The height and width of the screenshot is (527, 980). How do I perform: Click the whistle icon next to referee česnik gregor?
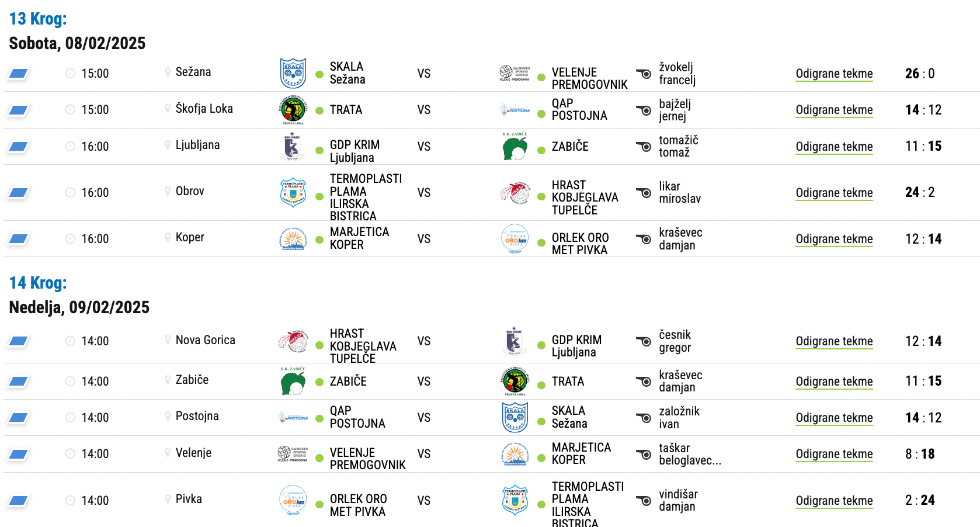pos(644,341)
